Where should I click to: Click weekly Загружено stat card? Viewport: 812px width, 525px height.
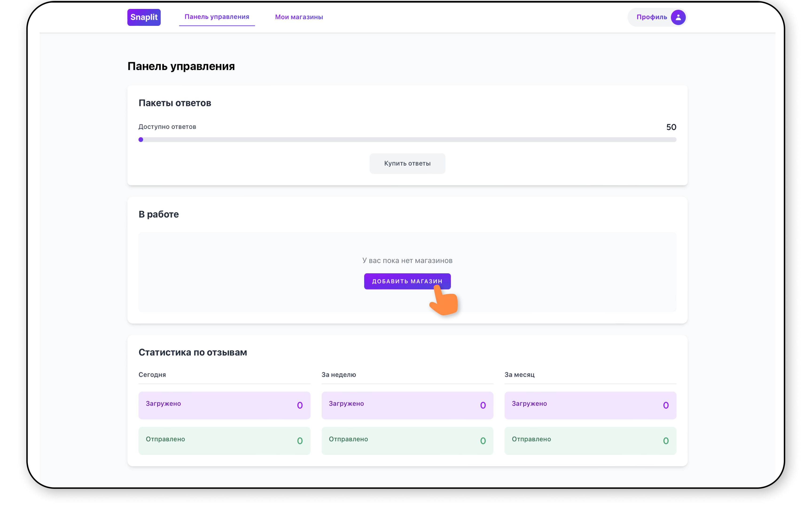(x=407, y=405)
